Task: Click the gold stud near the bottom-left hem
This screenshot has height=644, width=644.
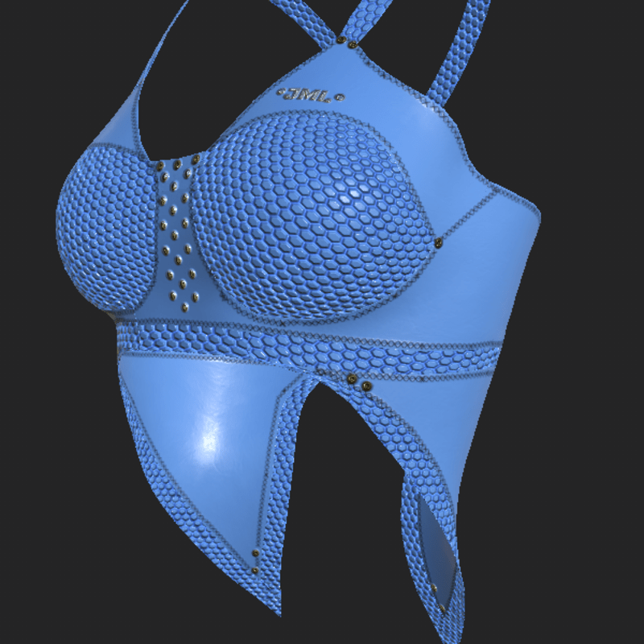Action: coord(256,555)
